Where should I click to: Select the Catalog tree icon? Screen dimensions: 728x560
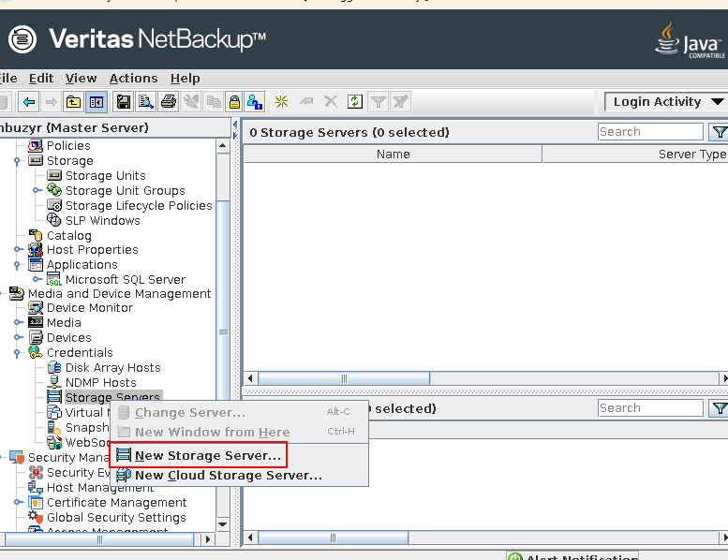[x=36, y=235]
